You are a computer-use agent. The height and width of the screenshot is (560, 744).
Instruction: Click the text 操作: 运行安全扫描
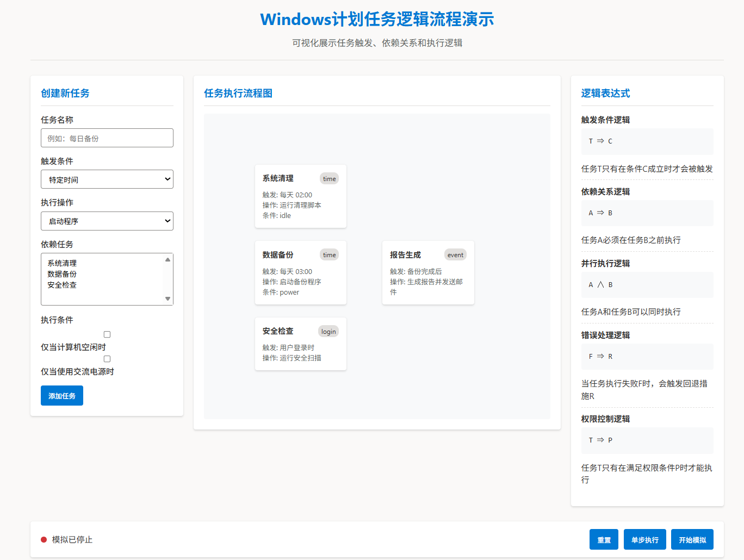point(292,358)
